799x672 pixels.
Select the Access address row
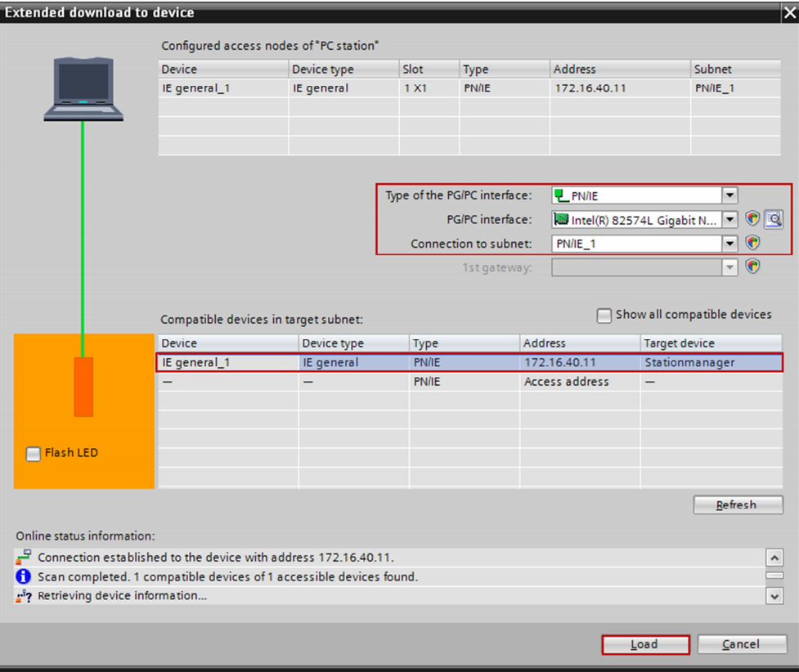pyautogui.click(x=469, y=382)
